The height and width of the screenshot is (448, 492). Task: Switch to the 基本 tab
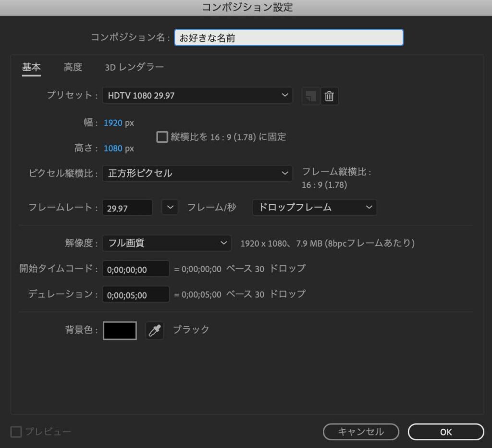31,67
